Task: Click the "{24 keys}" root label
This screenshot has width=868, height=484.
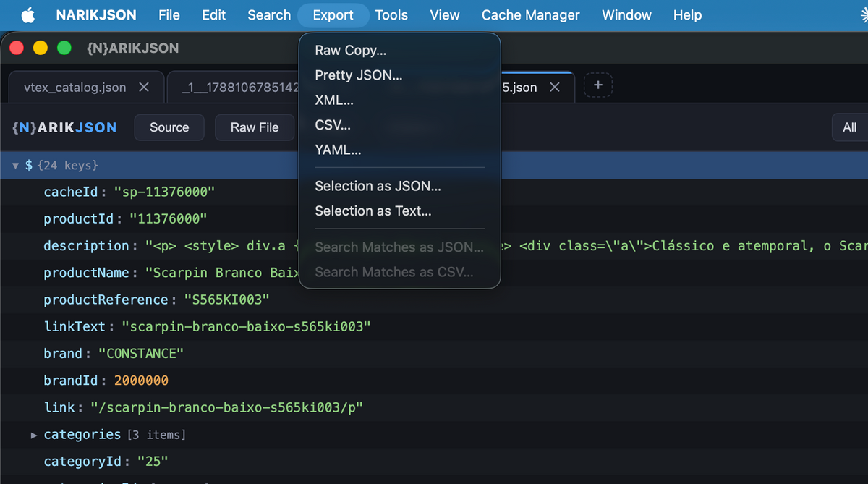Action: click(68, 166)
